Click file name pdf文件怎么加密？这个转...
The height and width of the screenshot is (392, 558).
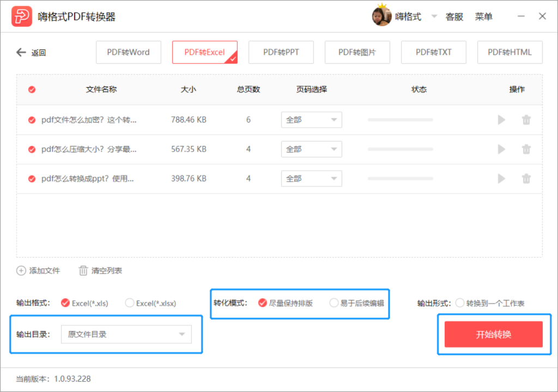pyautogui.click(x=89, y=120)
